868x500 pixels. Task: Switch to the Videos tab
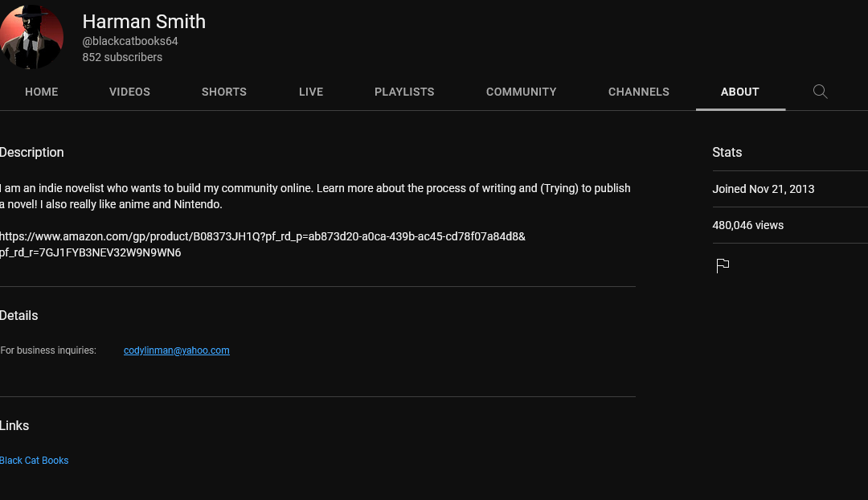point(129,92)
